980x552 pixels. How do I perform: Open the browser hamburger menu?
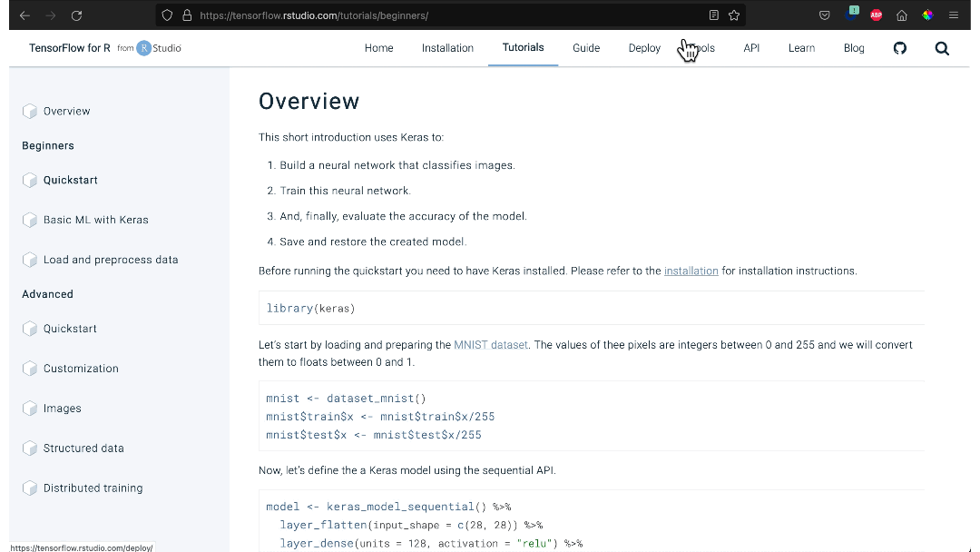point(954,15)
